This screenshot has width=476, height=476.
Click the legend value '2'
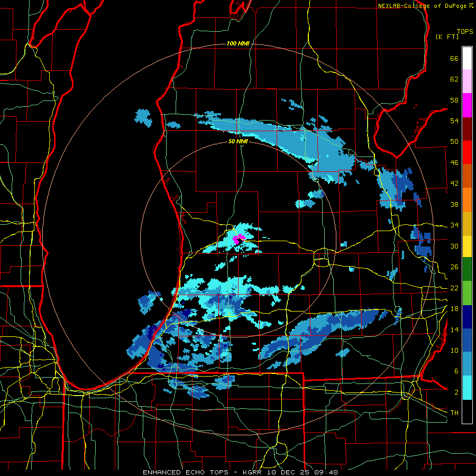tap(456, 392)
